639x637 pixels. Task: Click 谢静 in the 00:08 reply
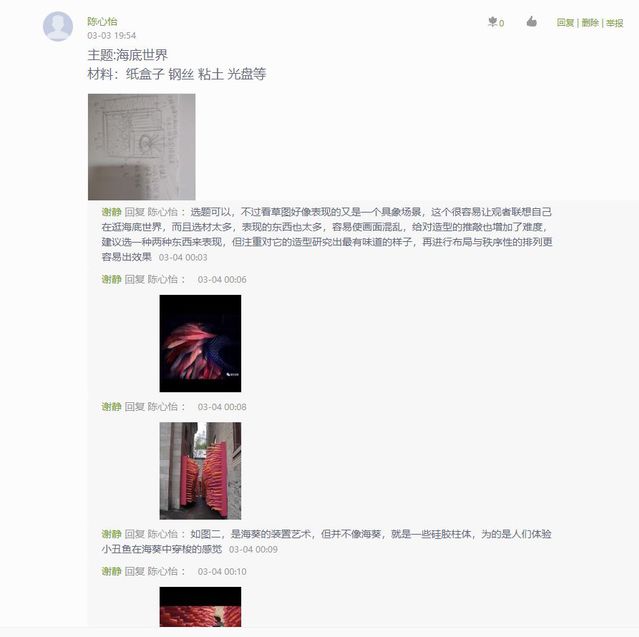point(112,407)
